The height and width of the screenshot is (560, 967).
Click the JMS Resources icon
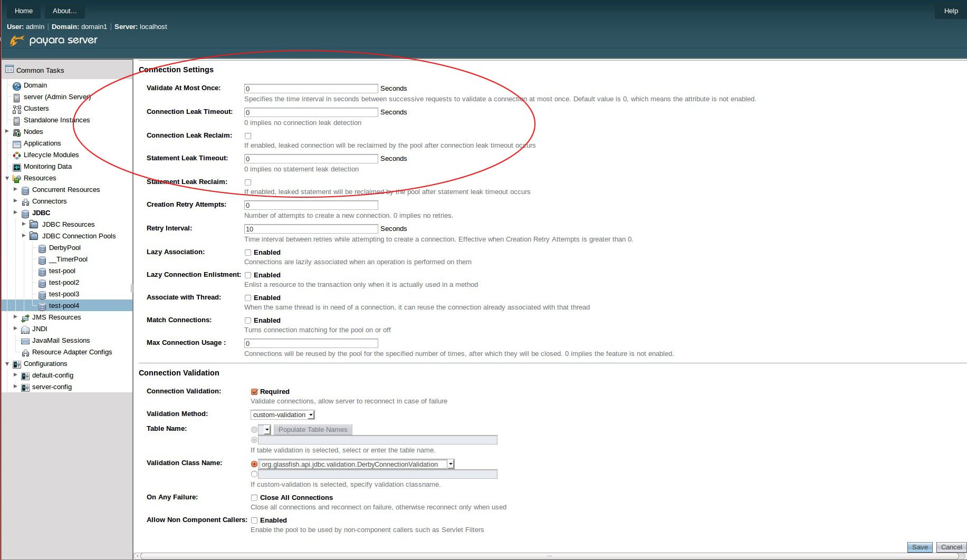coord(25,317)
